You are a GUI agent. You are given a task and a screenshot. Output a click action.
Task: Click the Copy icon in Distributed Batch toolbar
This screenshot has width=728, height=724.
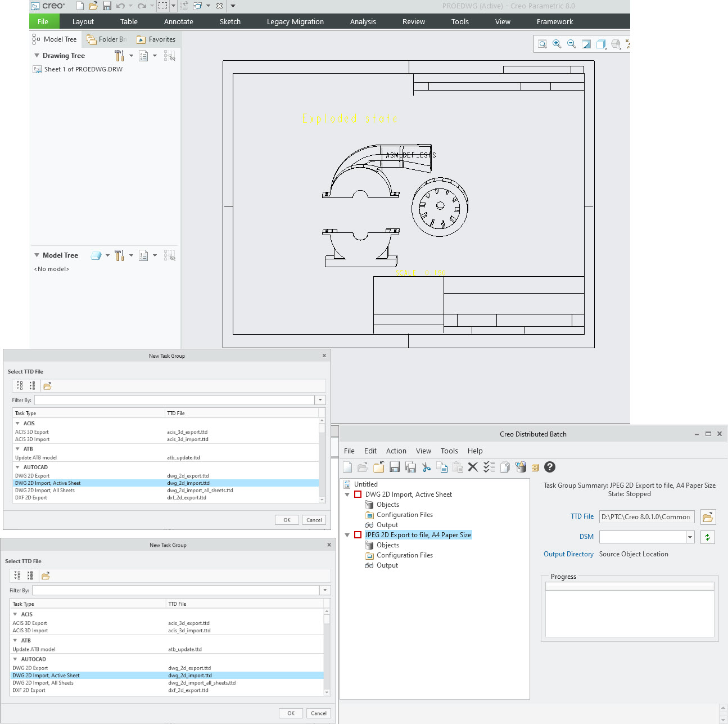tap(442, 467)
